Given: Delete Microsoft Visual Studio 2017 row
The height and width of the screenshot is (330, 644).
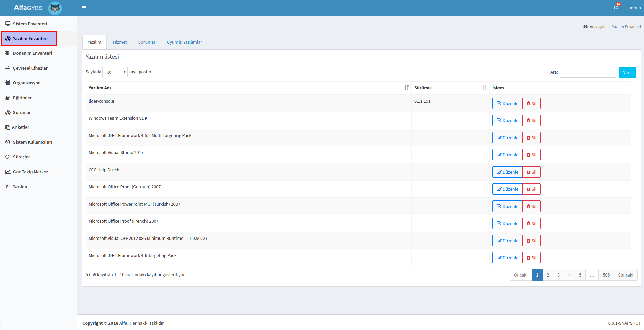Looking at the screenshot, I should pos(532,155).
